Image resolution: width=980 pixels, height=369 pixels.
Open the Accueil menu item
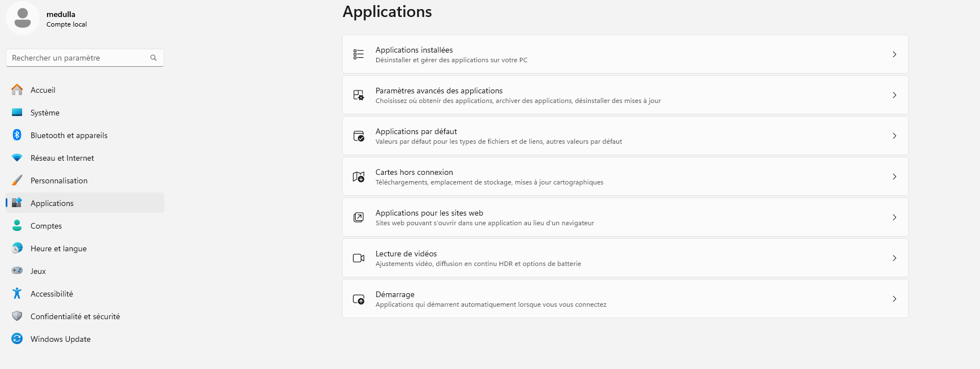(43, 89)
